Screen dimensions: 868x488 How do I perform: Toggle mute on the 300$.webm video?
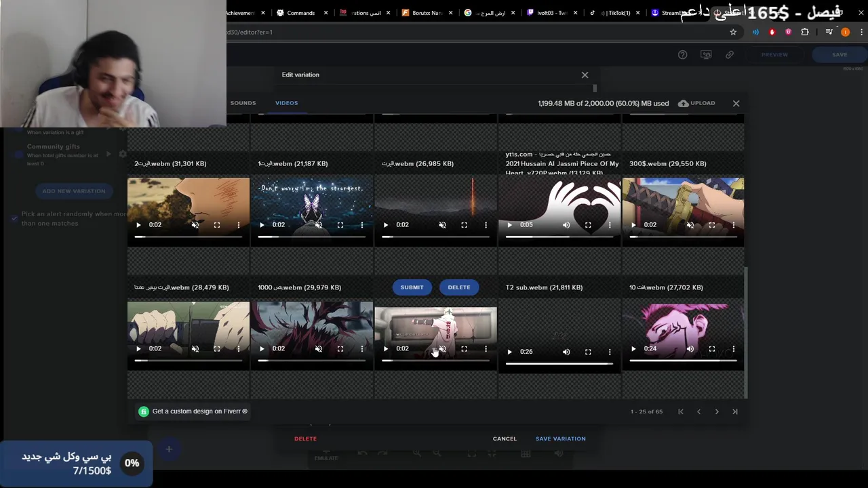(x=690, y=225)
